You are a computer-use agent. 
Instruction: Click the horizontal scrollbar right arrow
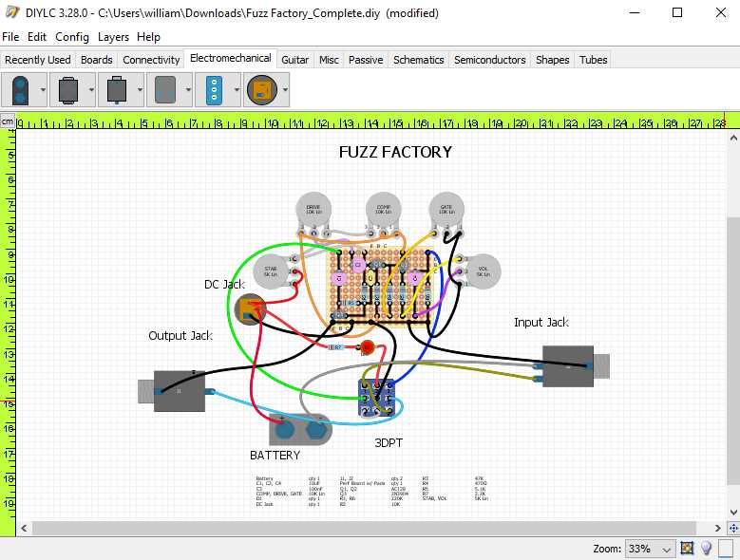[x=718, y=528]
